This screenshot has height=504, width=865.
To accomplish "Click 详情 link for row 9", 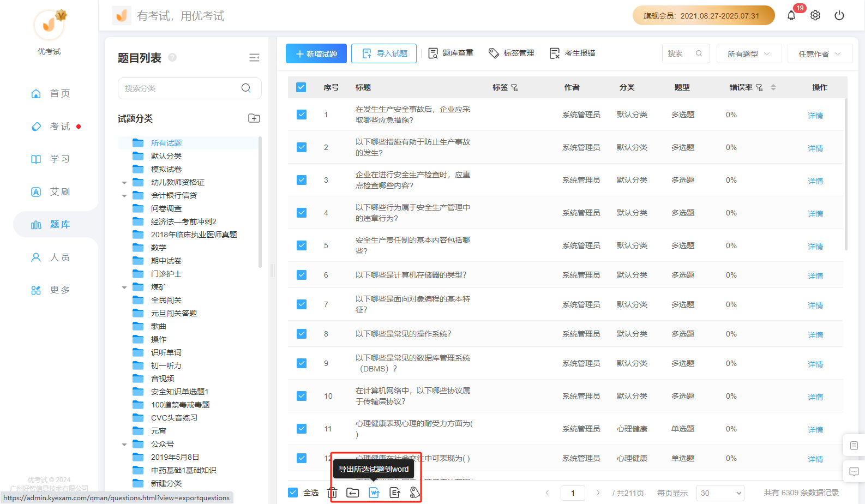I will [x=815, y=364].
